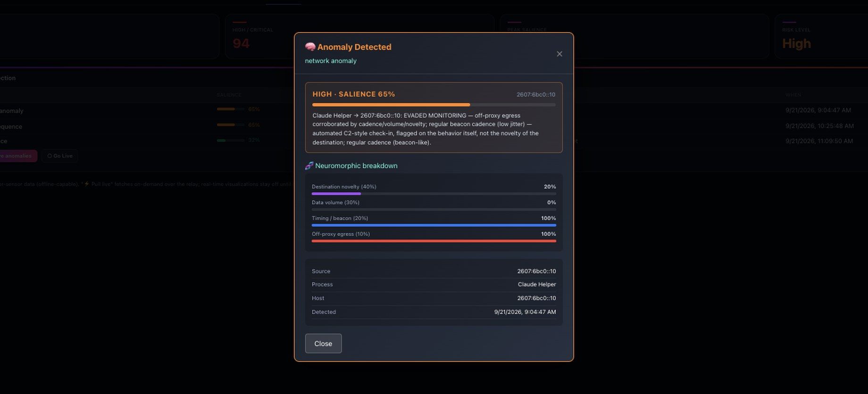Click background row dated 9/21/2026, 11:09:50 AM
This screenshot has width=868, height=394.
(434, 141)
